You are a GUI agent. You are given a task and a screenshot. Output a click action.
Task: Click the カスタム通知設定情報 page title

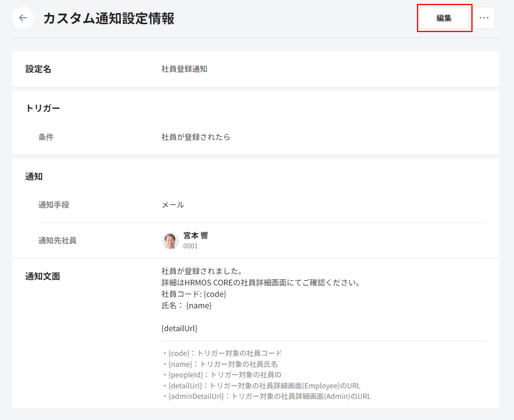(109, 18)
